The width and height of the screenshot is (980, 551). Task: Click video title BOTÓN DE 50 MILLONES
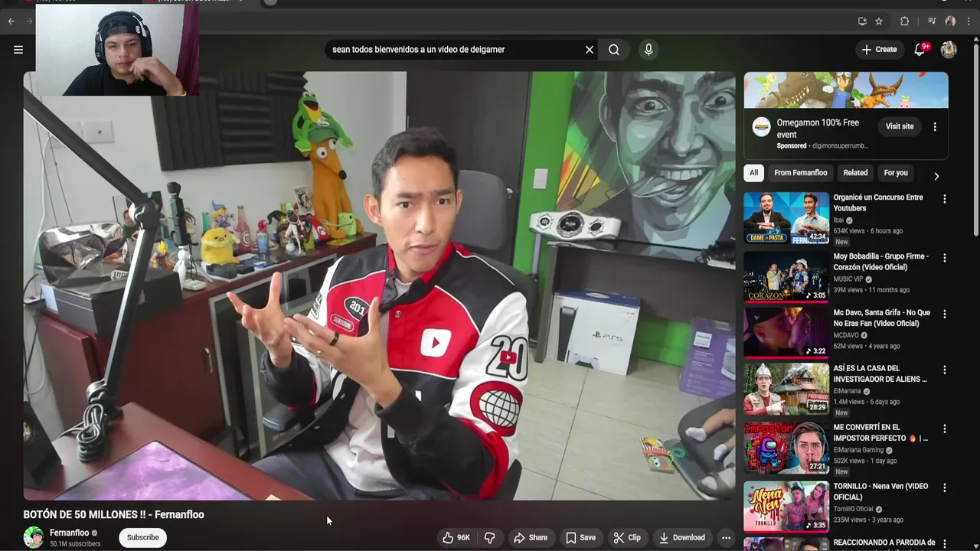[113, 515]
